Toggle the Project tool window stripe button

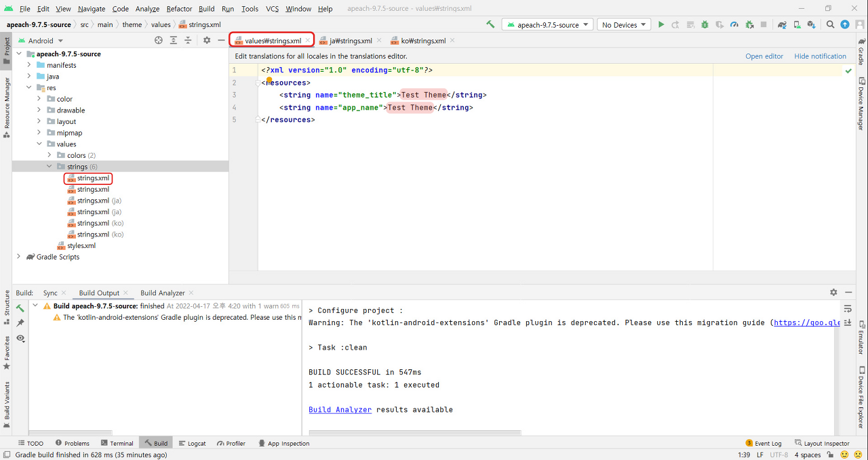tap(6, 50)
